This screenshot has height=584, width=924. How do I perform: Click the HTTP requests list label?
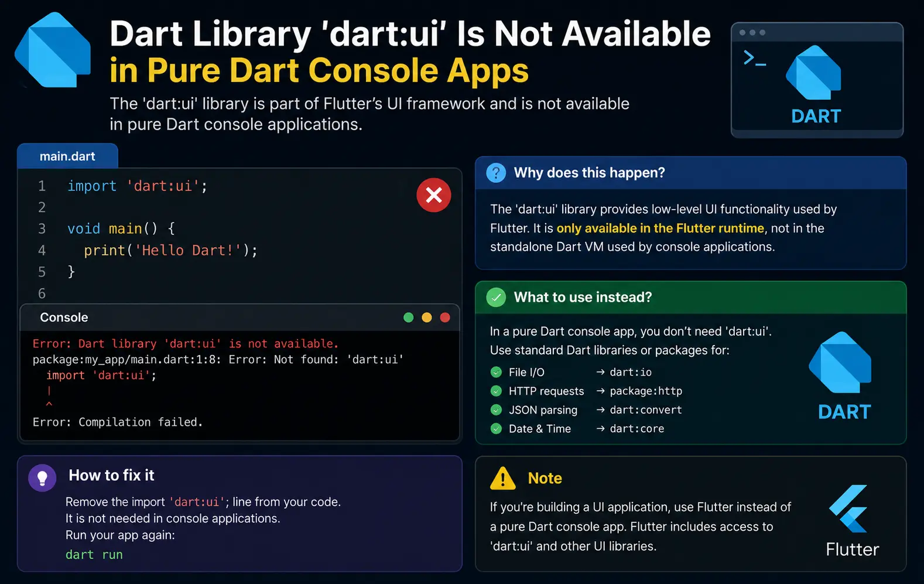[x=546, y=391]
